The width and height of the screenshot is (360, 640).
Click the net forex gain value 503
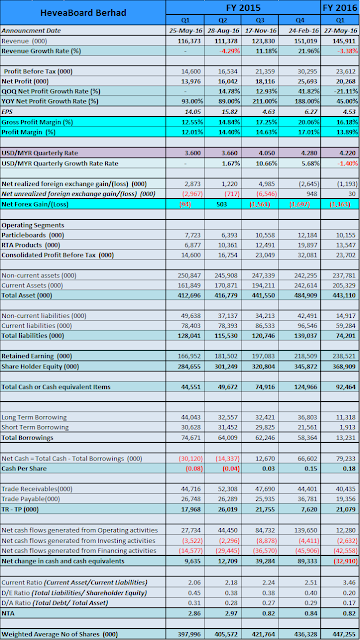click(223, 204)
